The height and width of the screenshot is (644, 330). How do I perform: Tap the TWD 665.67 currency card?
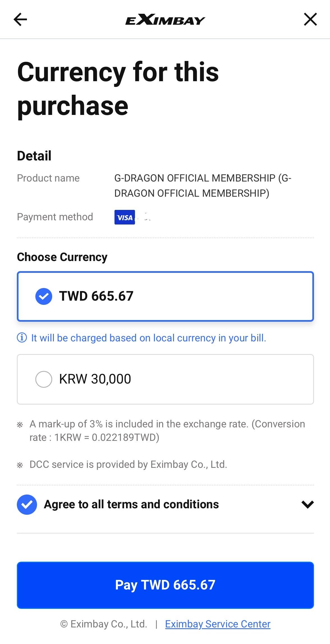pos(165,296)
